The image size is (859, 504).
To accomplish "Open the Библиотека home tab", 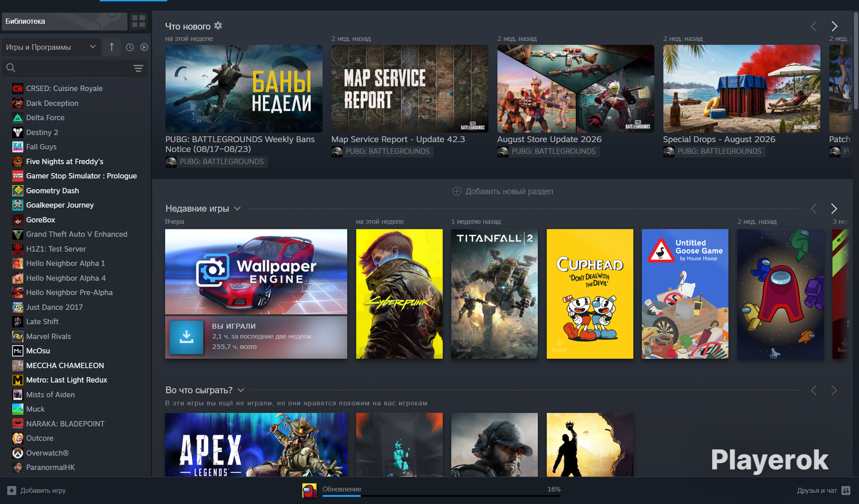I will (x=65, y=21).
